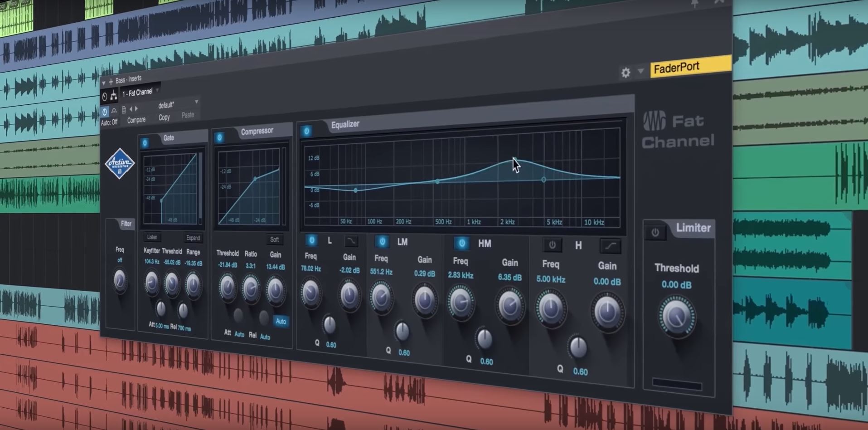868x430 pixels.
Task: Click the Compare button
Action: (136, 120)
